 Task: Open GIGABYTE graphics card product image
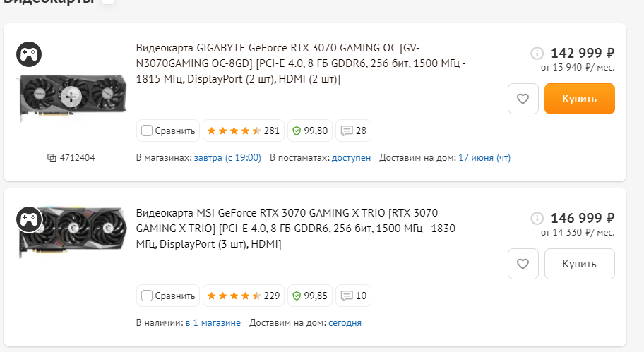click(x=73, y=97)
